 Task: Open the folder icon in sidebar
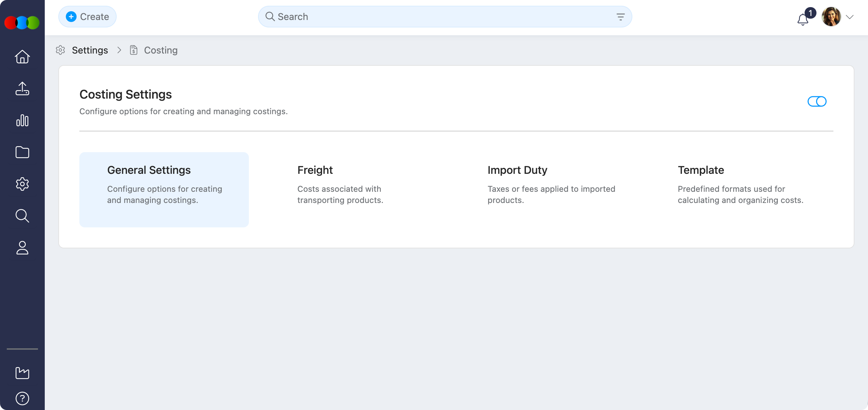click(22, 152)
